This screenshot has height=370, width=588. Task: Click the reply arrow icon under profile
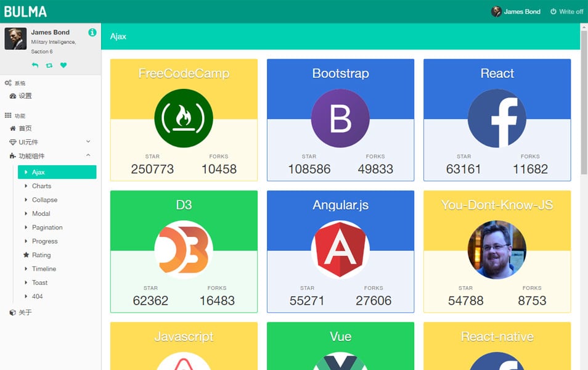tap(35, 65)
